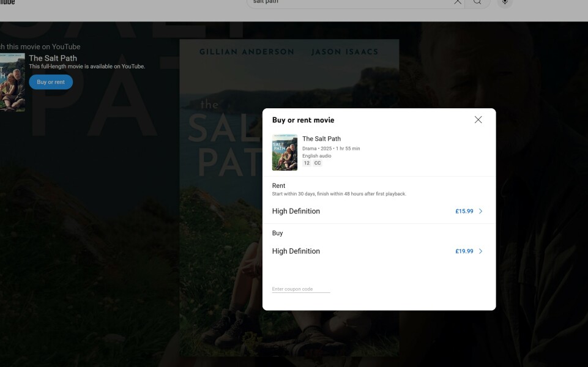Open the small Salt Path thumbnail at left

coord(12,82)
